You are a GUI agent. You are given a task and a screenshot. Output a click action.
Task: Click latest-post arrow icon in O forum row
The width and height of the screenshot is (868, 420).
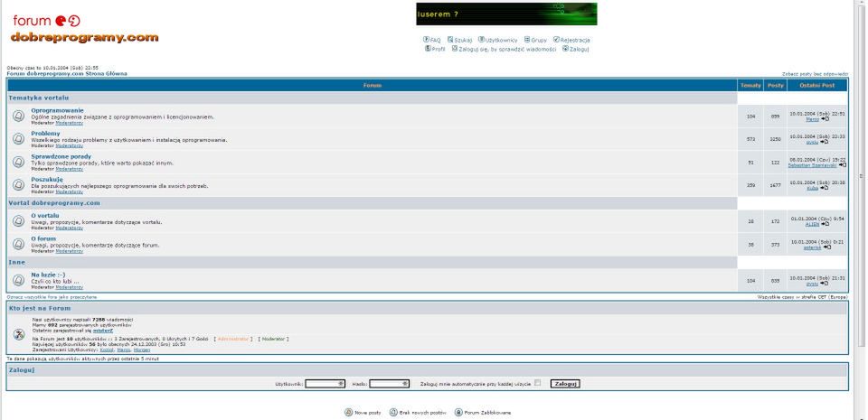pos(826,247)
